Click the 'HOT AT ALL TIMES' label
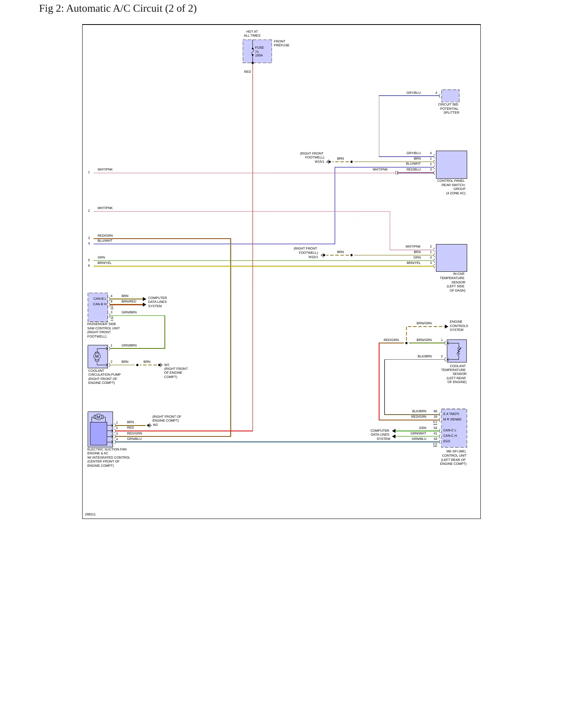 252,33
